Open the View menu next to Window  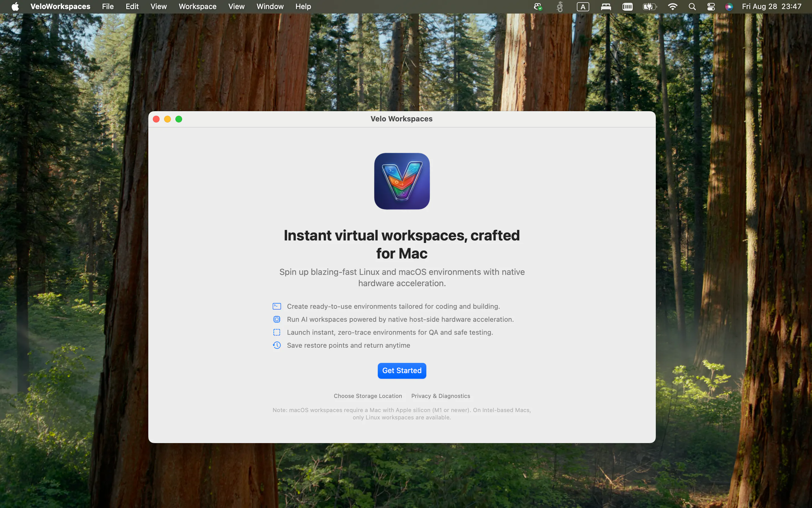click(236, 6)
